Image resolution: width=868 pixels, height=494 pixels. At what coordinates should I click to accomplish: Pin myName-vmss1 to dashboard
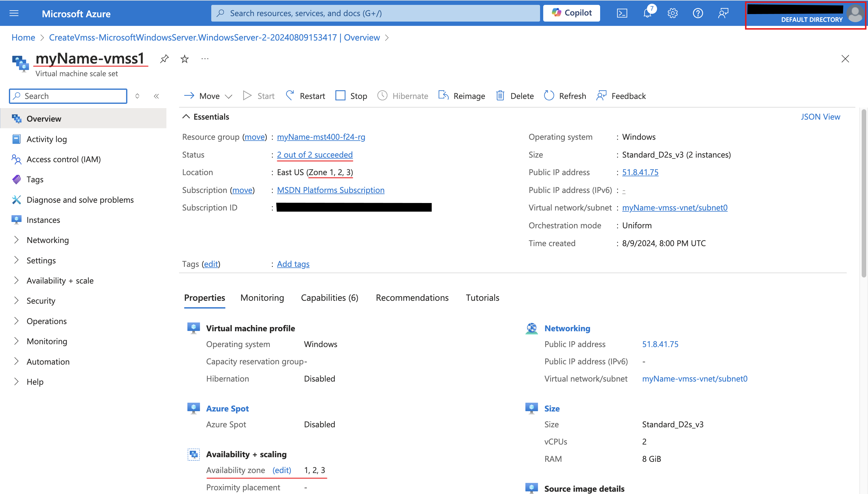pos(164,59)
